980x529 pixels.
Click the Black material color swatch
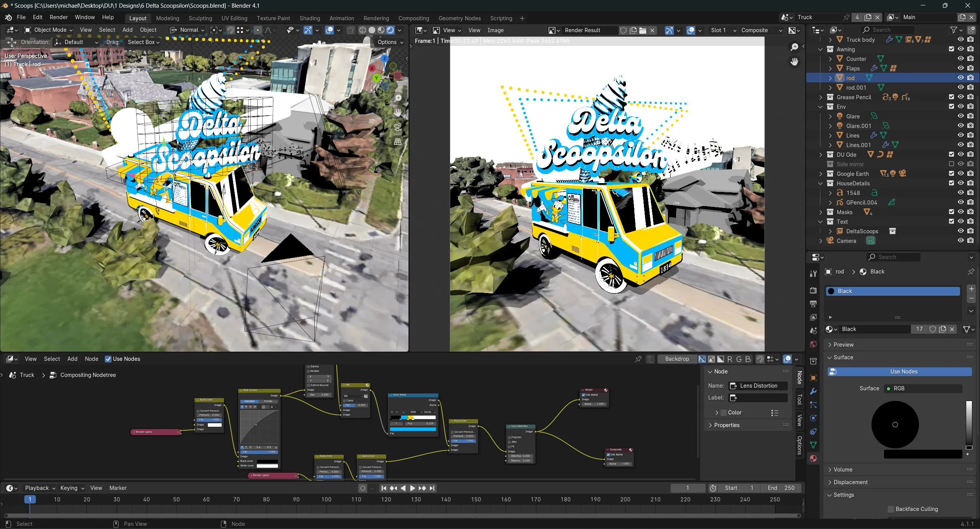(x=831, y=291)
